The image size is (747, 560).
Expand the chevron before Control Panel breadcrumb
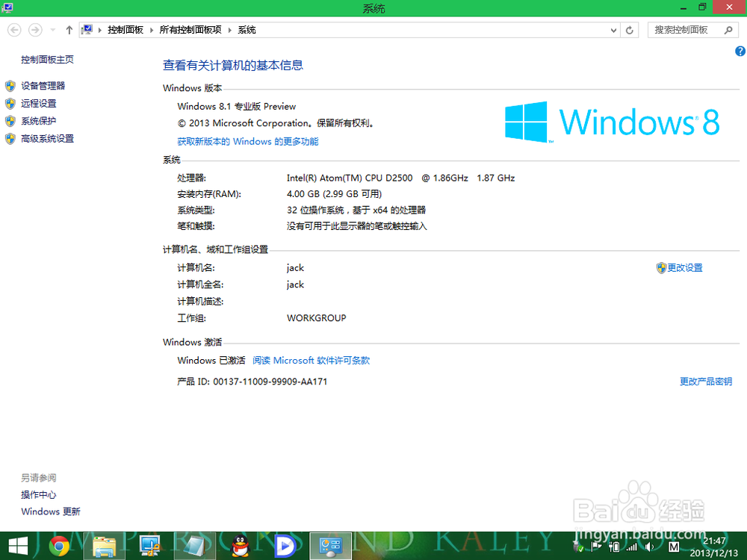(x=100, y=30)
